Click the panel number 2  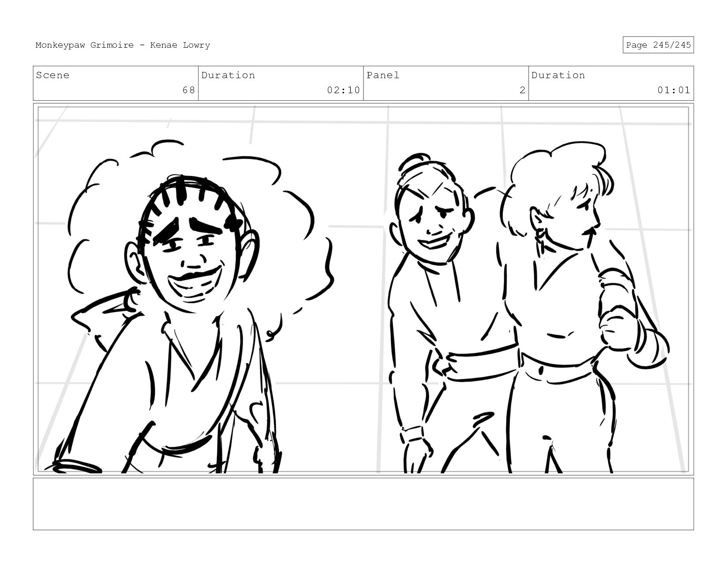click(522, 90)
